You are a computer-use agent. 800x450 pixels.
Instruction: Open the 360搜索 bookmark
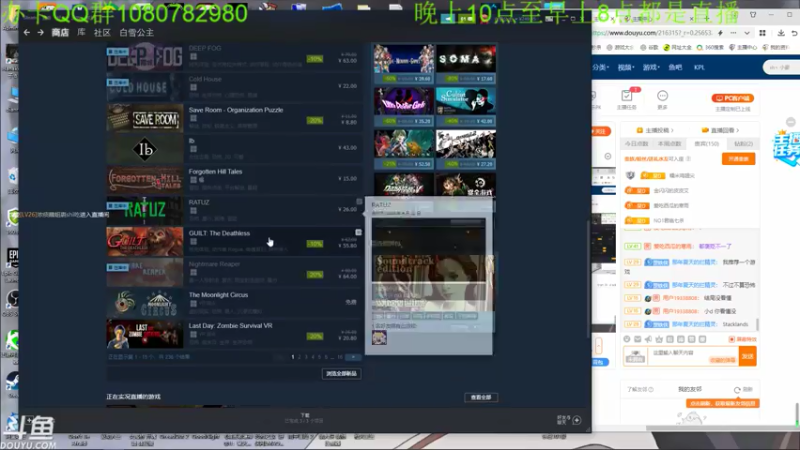pyautogui.click(x=710, y=47)
